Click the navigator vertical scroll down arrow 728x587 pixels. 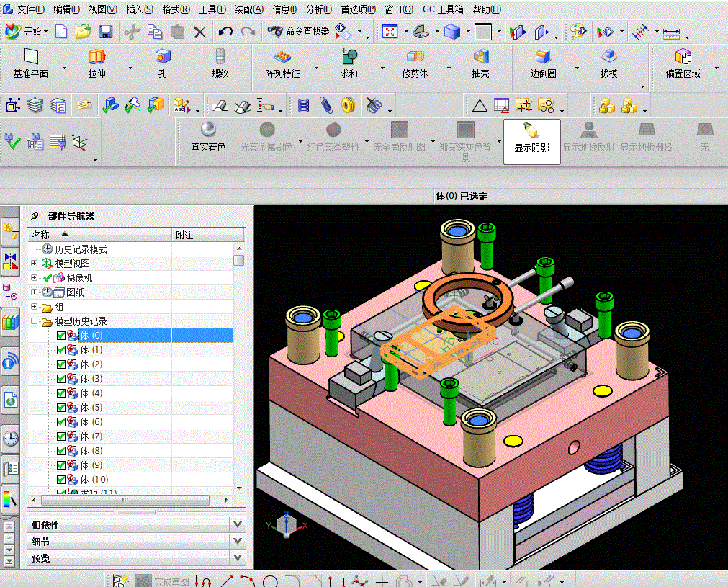(x=238, y=488)
